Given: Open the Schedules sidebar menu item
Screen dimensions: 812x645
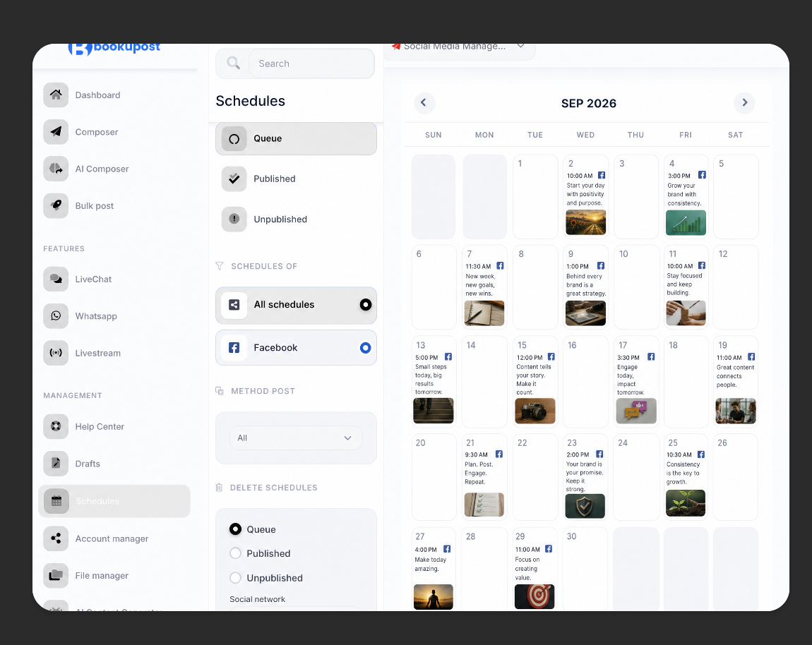Looking at the screenshot, I should click(114, 501).
